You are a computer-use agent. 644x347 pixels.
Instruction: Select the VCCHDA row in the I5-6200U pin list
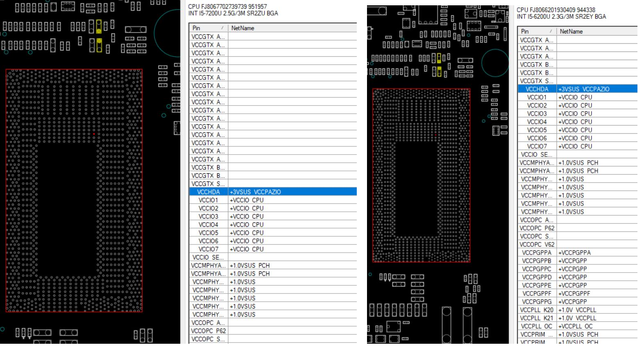[536, 89]
